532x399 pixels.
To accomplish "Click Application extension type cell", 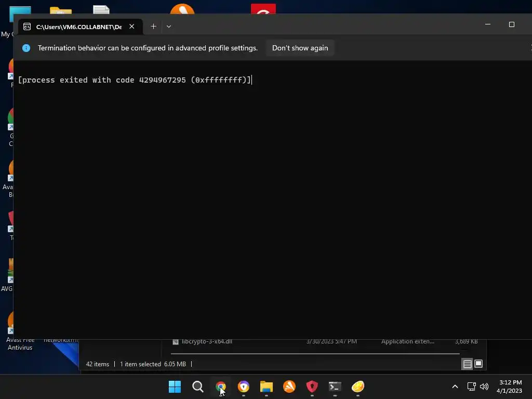I will pos(407,342).
